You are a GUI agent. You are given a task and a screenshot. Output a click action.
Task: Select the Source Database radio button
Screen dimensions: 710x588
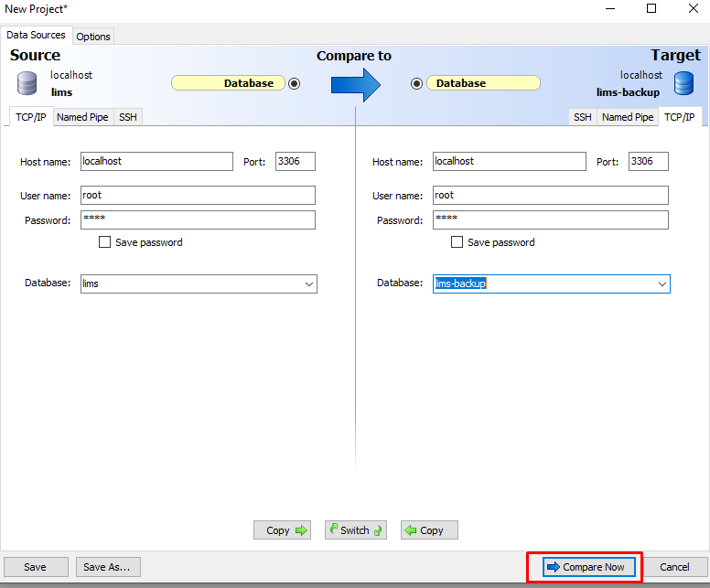(x=294, y=83)
